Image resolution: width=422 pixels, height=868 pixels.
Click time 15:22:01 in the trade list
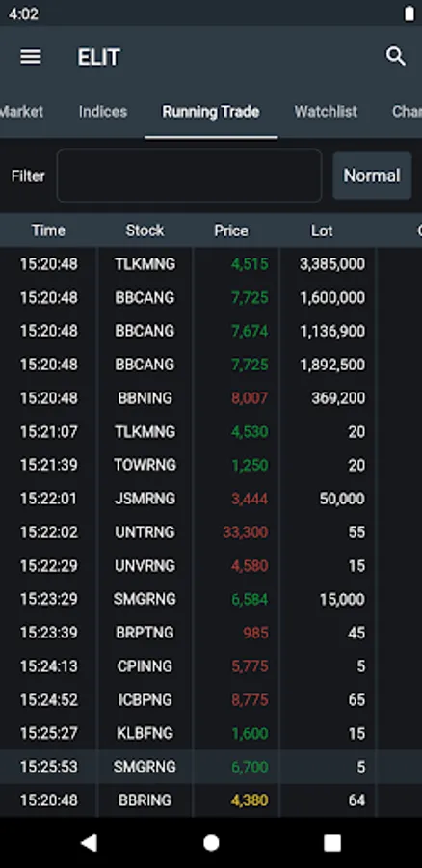pos(49,499)
